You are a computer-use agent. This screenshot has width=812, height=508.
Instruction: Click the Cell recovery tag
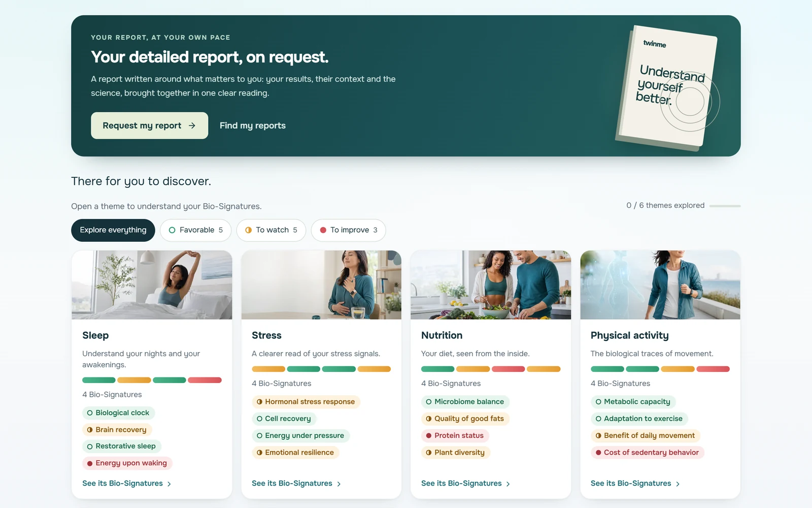(284, 419)
